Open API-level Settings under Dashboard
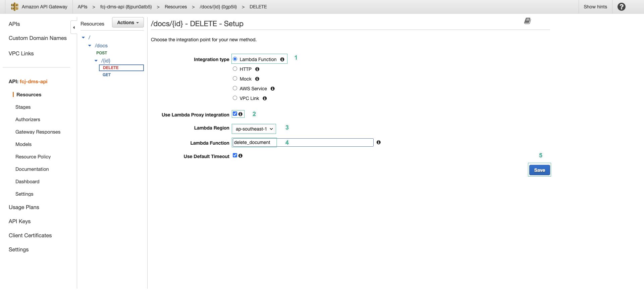The width and height of the screenshot is (644, 292). coord(24,194)
